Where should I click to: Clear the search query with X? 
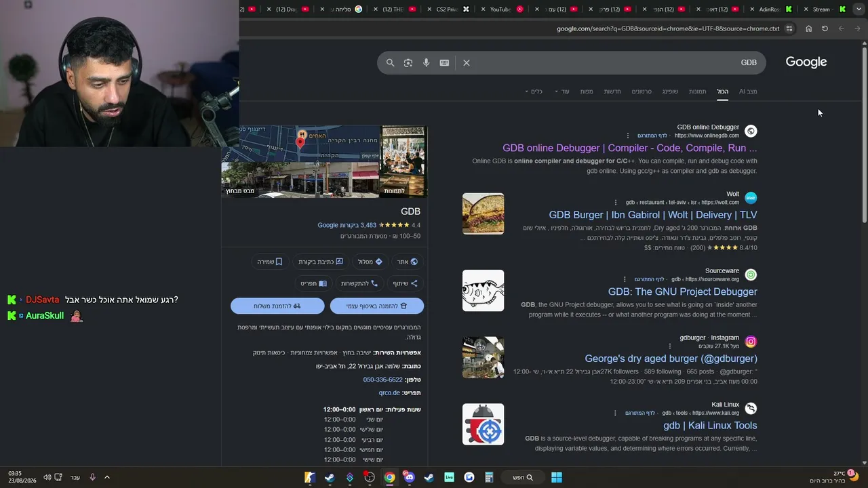pos(467,62)
